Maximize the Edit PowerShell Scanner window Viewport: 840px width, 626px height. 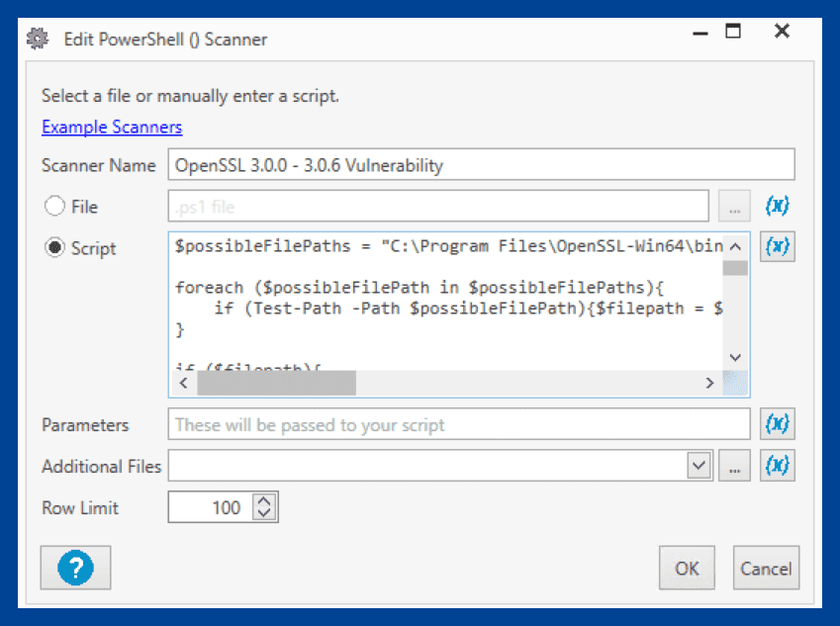pos(733,31)
